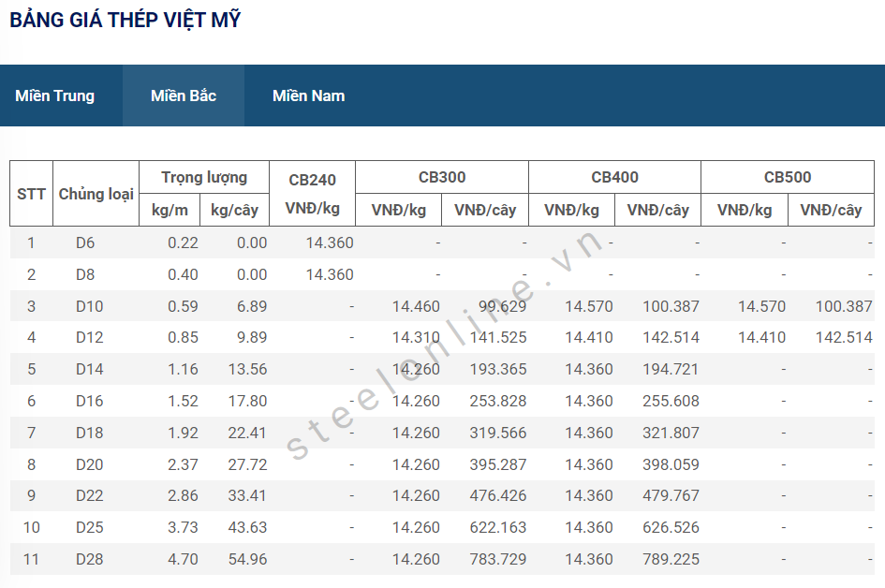This screenshot has height=588, width=885.
Task: Click the 626.526 value in D25 row
Action: [671, 528]
